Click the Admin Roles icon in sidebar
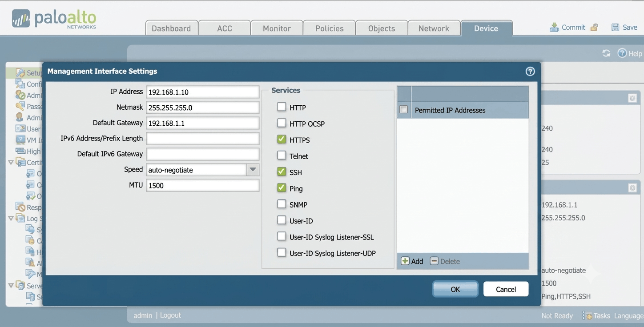 coord(20,95)
